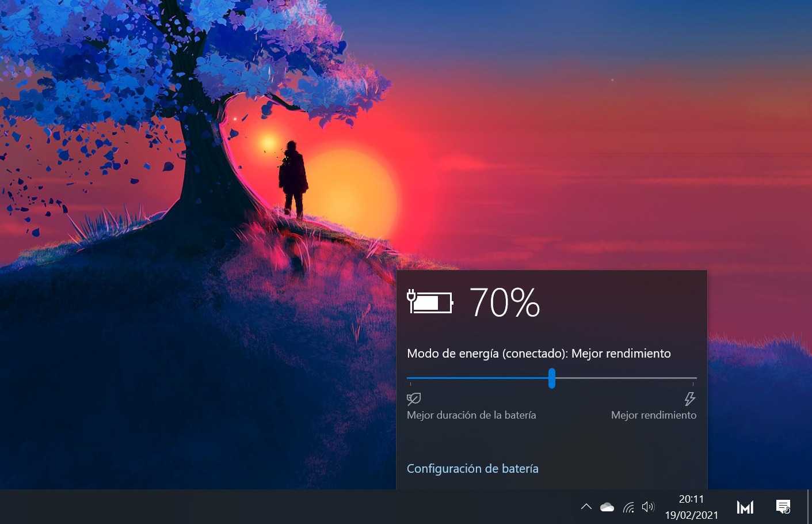Expand hidden tray icons chevron
Screen dimensions: 812x524
point(586,507)
